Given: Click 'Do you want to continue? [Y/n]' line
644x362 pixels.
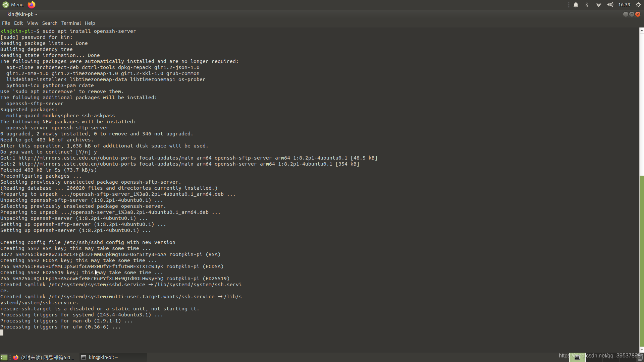Looking at the screenshot, I should click(49, 152).
